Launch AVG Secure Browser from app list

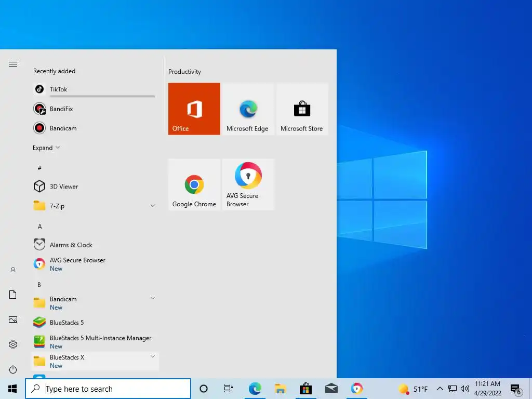tap(95, 264)
